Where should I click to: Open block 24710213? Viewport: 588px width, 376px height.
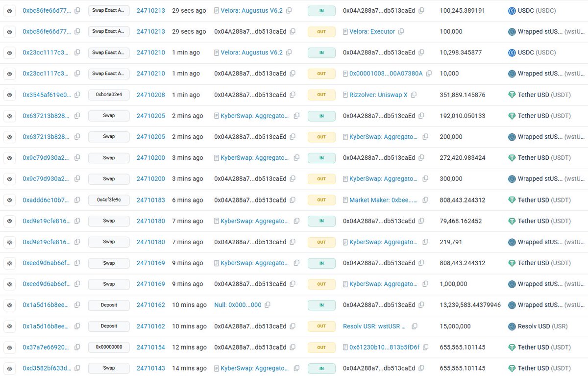click(x=150, y=10)
